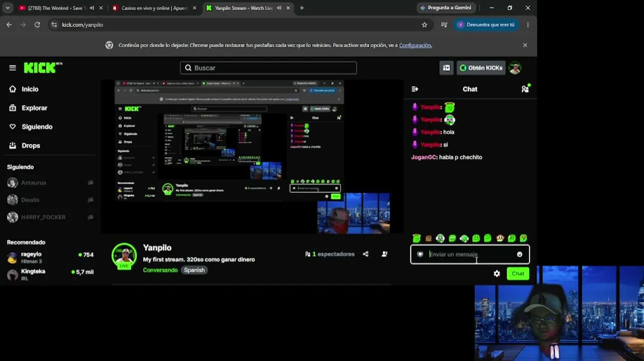Click the Yanpilo channel name

pyautogui.click(x=157, y=248)
